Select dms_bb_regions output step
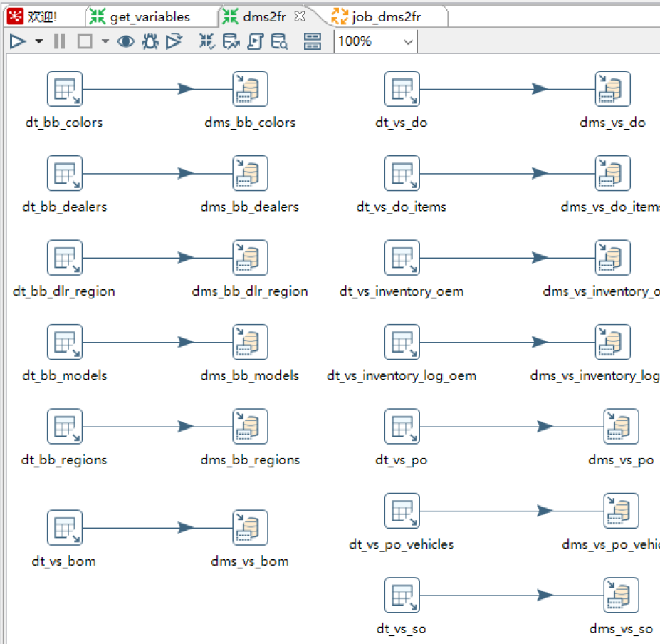Screen dimensions: 660x644 (x=250, y=426)
